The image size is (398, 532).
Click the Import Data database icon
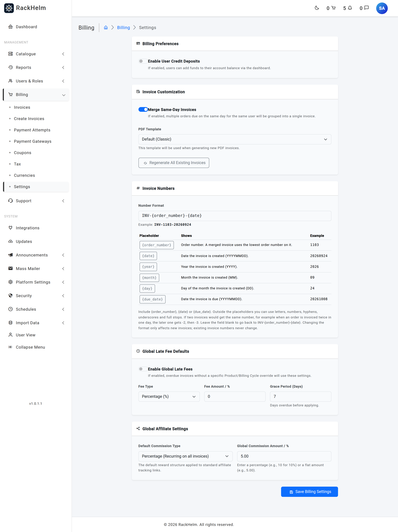point(11,323)
